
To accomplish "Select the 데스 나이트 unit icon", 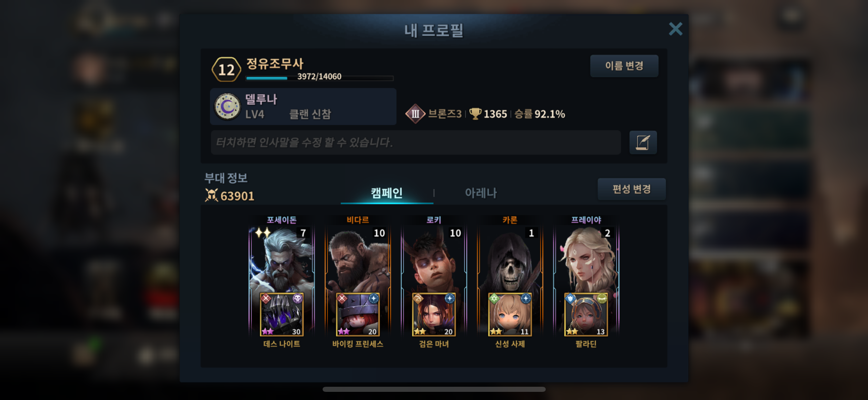I will tap(282, 315).
